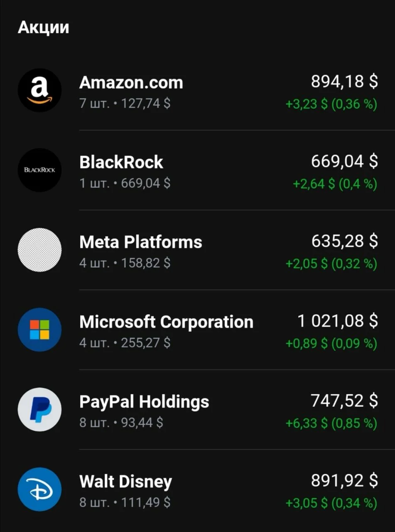This screenshot has width=395, height=532.
Task: Click Amazon total value 894,18 $
Action: 344,81
